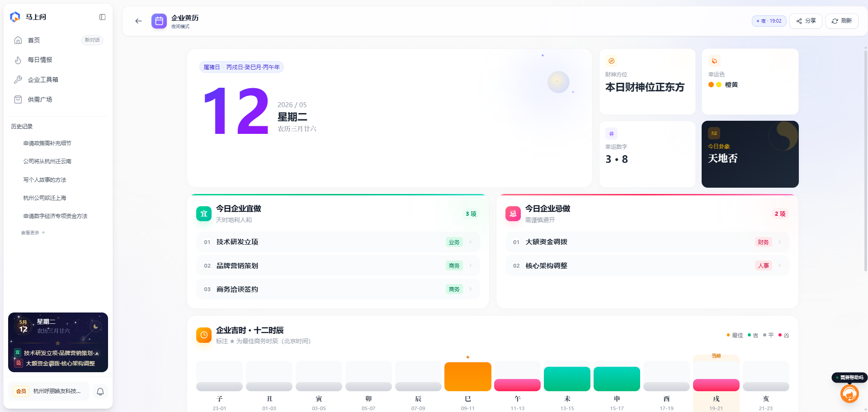Click the notification bell icon
The width and height of the screenshot is (868, 412).
(x=100, y=392)
